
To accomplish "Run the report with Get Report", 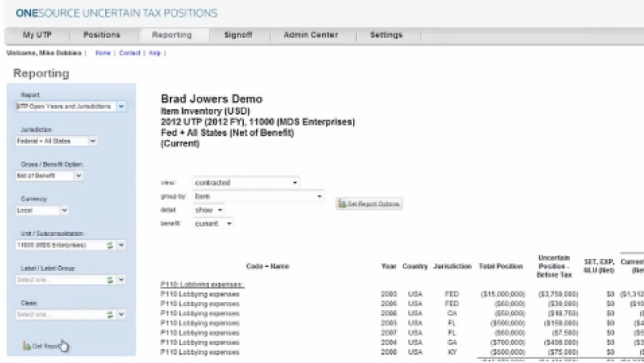I will click(x=42, y=346).
